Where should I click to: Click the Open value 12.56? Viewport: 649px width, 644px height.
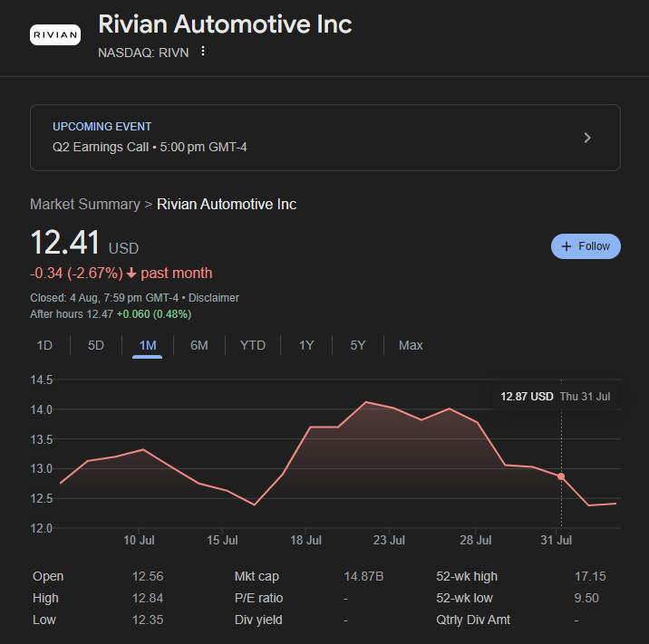[148, 577]
